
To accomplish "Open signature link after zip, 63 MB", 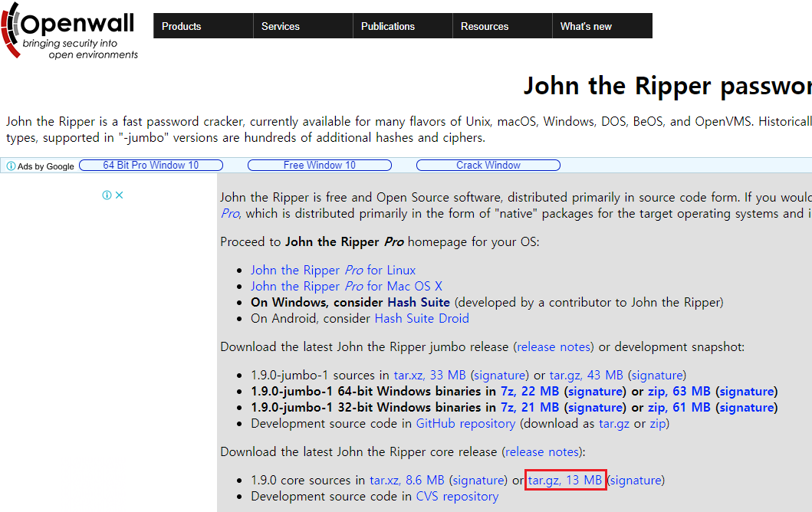I will (747, 392).
